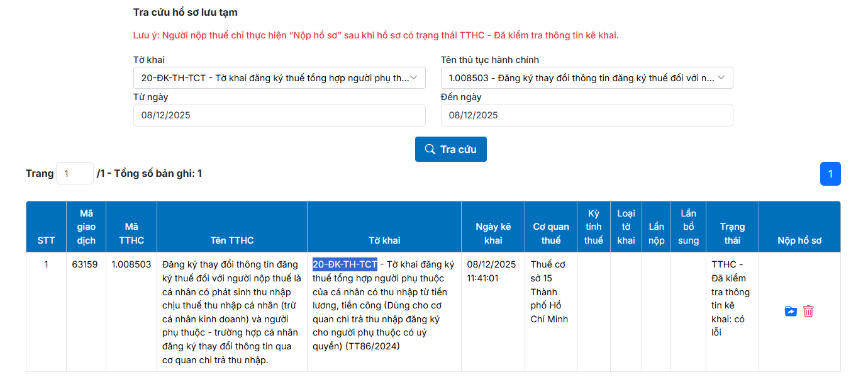
Task: Click transaction code 63159 in the table
Action: coord(85,264)
